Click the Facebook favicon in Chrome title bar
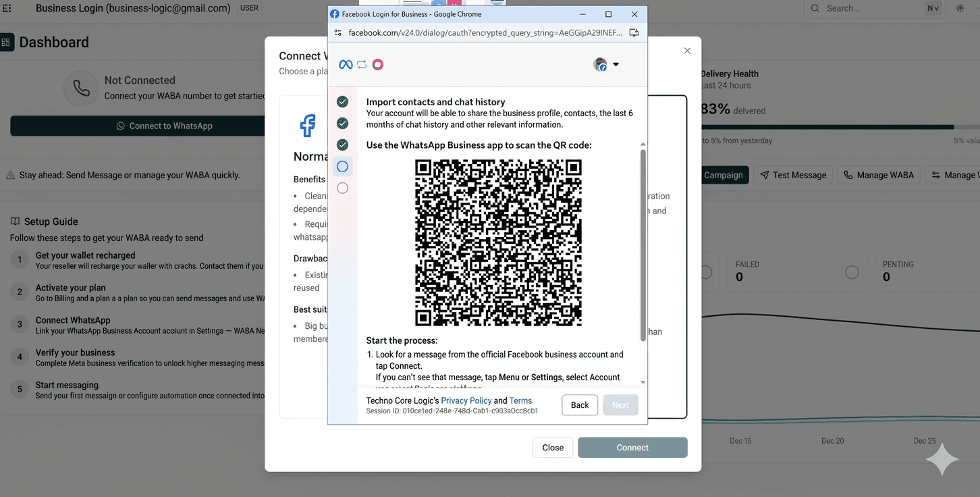 335,14
